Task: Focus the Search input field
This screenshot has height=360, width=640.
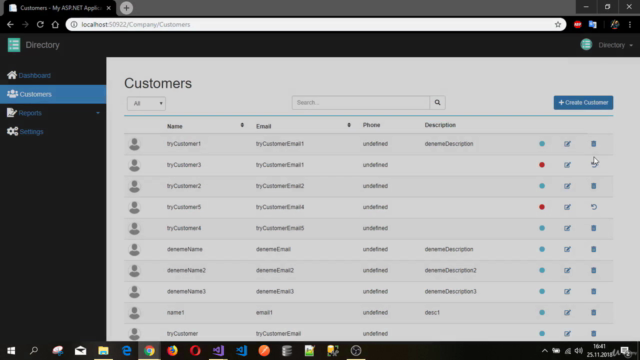Action: coord(361,102)
